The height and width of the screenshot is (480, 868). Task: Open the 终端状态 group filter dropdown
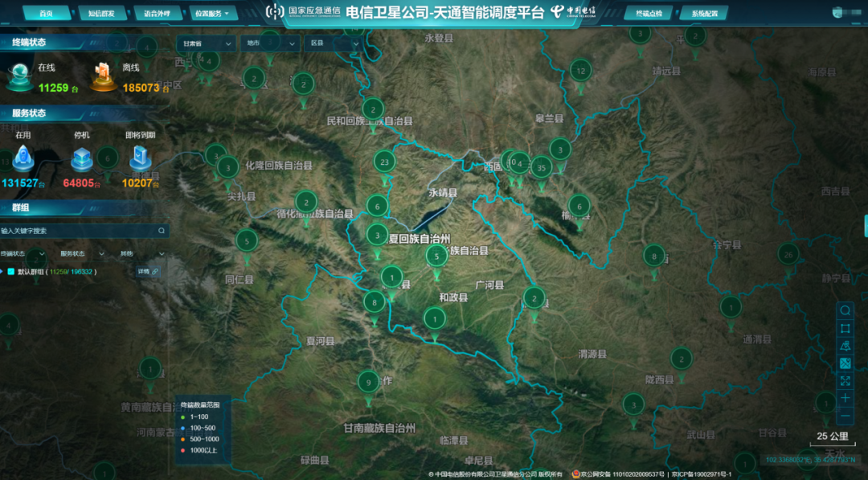pos(23,253)
